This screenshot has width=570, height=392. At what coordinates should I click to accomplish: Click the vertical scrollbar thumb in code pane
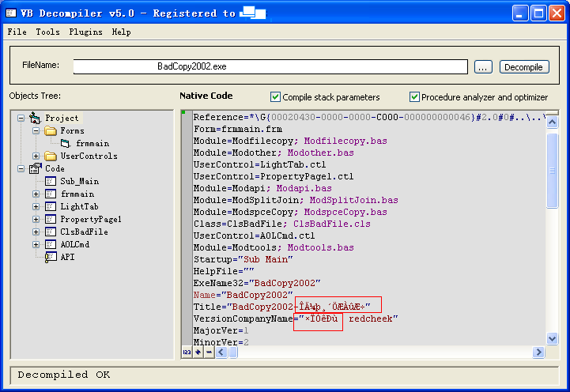click(552, 171)
